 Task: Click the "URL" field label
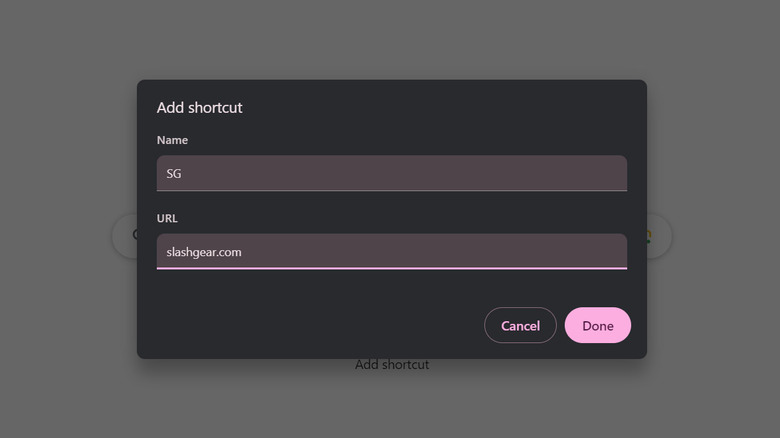[x=167, y=218]
